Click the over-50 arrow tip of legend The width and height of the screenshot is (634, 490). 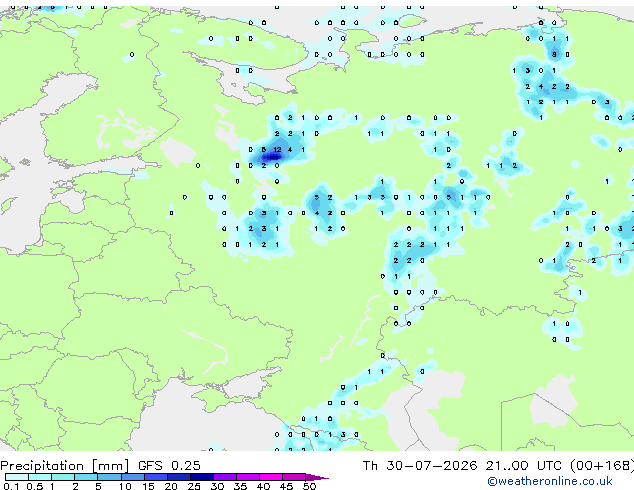[319, 477]
